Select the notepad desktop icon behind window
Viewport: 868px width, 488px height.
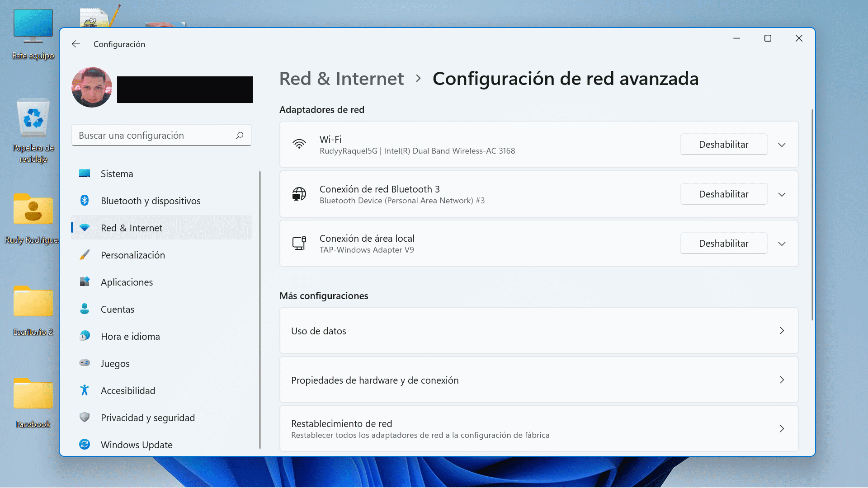pyautogui.click(x=100, y=16)
